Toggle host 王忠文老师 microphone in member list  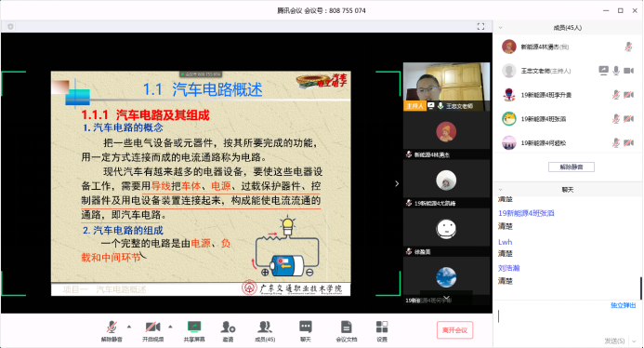[x=616, y=71]
